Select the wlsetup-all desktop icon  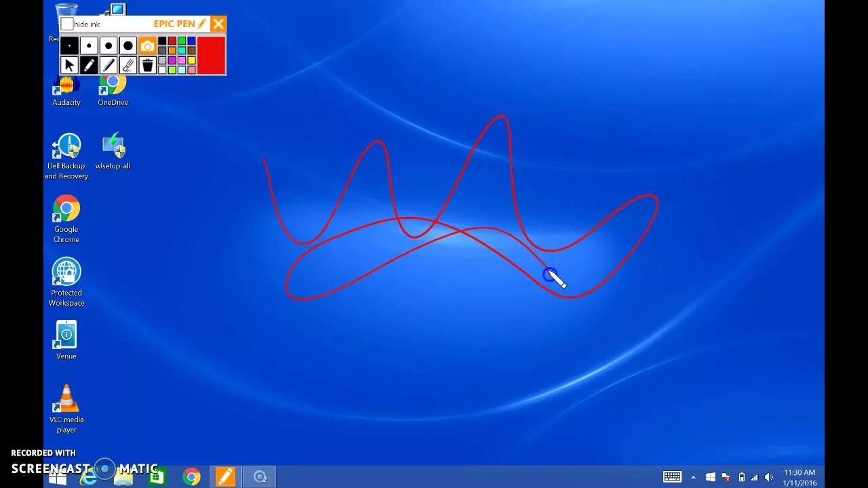[113, 152]
